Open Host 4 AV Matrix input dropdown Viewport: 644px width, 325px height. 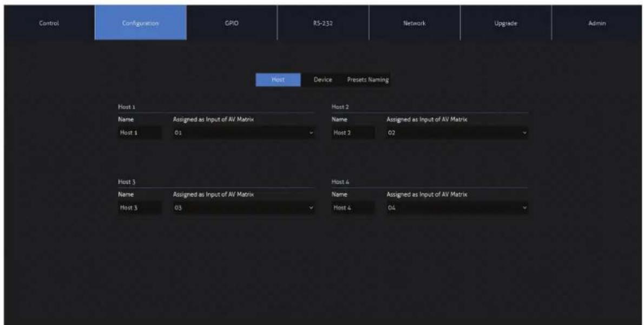pyautogui.click(x=457, y=207)
